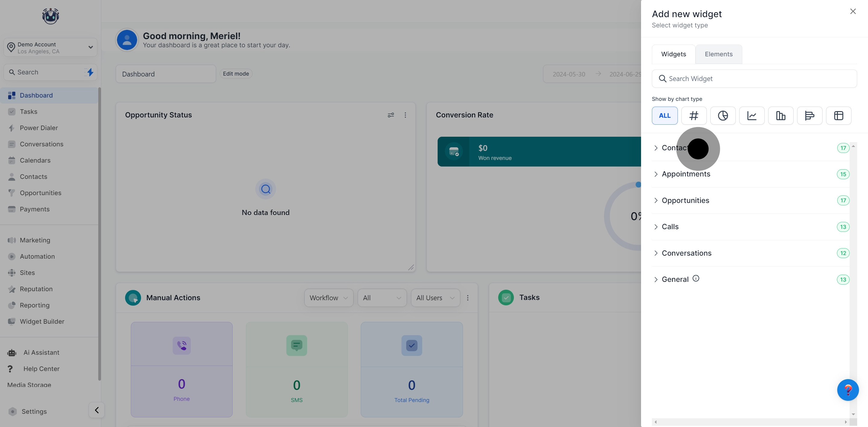Filter widgets by table chart type
Image resolution: width=868 pixels, height=427 pixels.
pos(838,116)
